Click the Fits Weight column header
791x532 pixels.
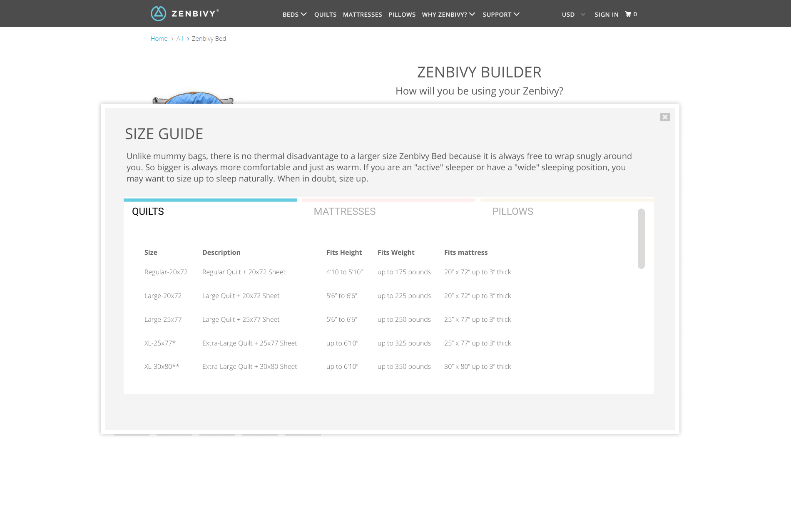tap(395, 252)
